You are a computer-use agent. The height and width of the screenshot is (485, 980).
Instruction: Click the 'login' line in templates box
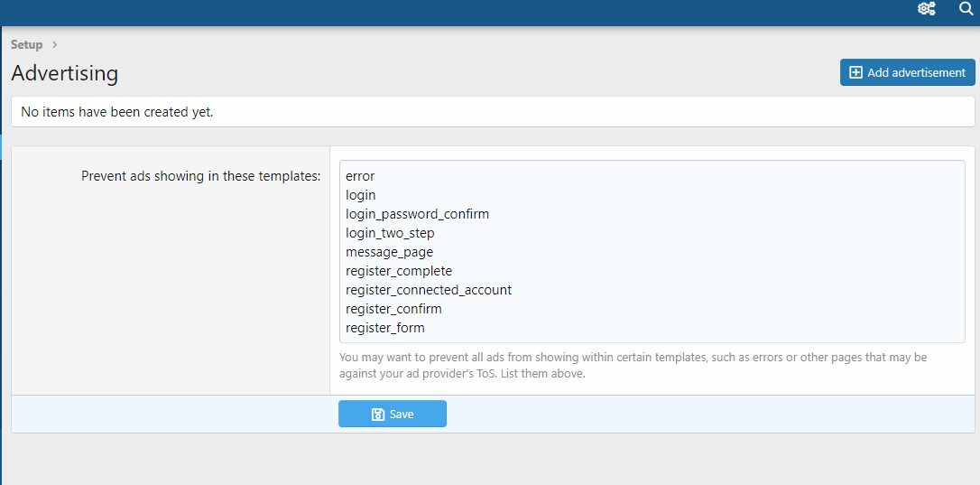click(x=361, y=195)
